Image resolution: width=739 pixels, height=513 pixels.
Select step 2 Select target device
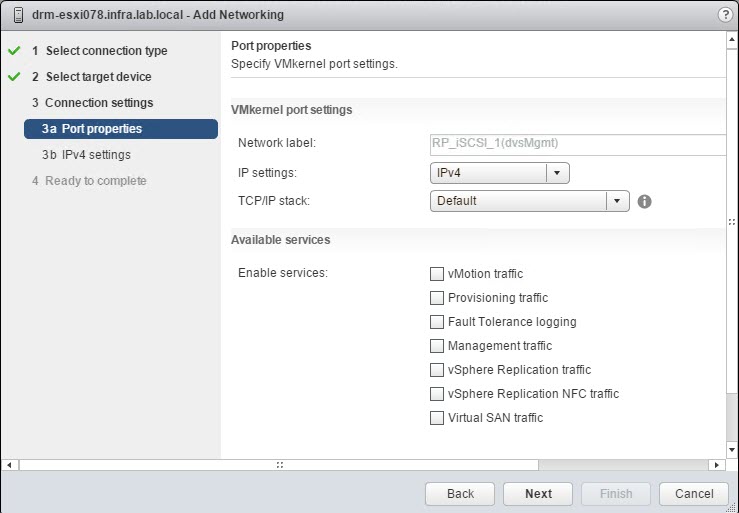98,77
